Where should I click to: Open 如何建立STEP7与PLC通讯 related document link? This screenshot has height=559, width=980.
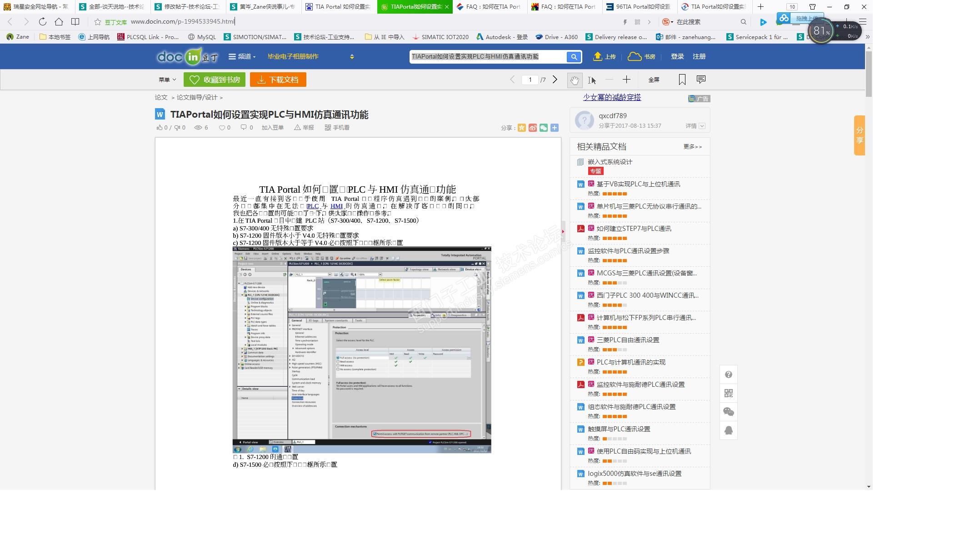pos(634,229)
